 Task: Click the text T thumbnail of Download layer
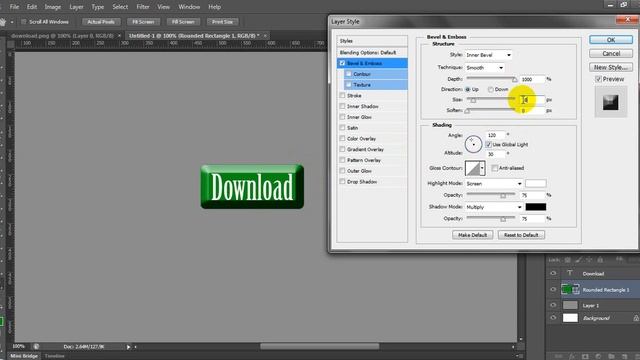tap(570, 273)
